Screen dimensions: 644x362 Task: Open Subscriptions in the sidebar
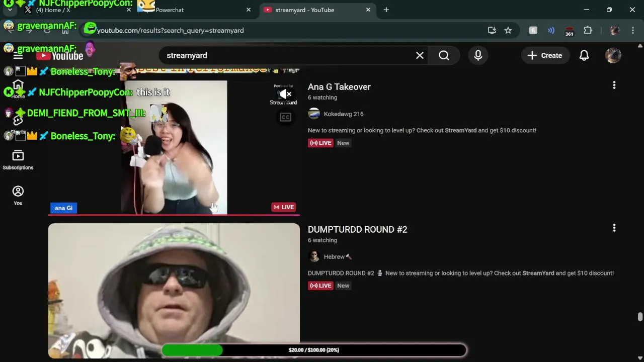point(18,160)
